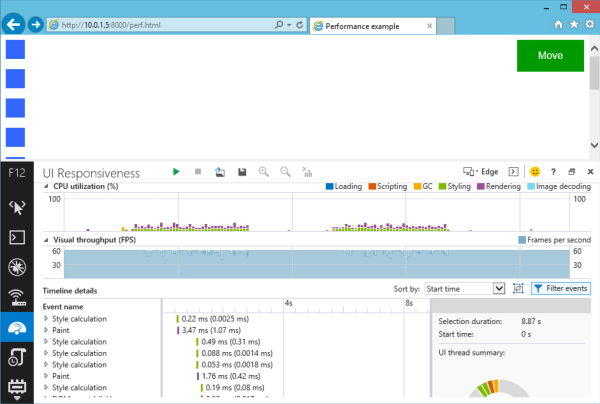The image size is (600, 404).
Task: Click the Event name column header
Action: [x=63, y=307]
